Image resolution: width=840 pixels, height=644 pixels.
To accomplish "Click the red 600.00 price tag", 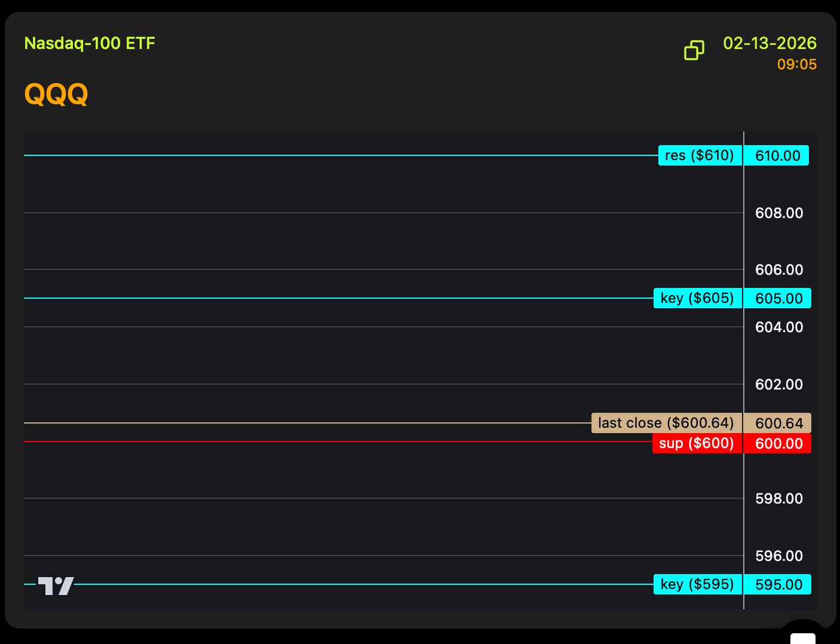I will (x=778, y=443).
